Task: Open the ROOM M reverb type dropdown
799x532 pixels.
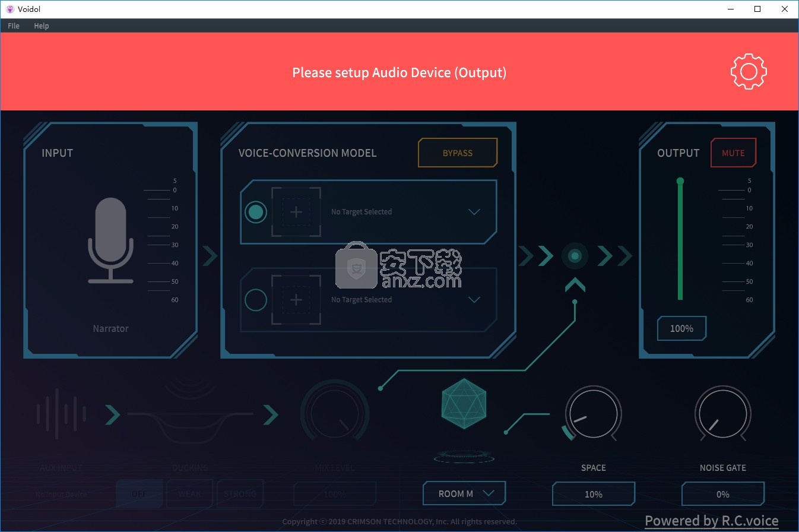Action: coord(464,493)
